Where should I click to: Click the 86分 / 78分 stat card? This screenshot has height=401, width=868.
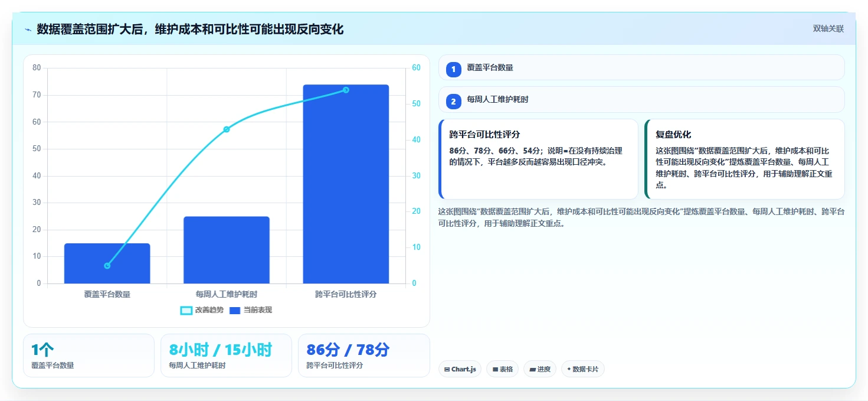(x=364, y=356)
